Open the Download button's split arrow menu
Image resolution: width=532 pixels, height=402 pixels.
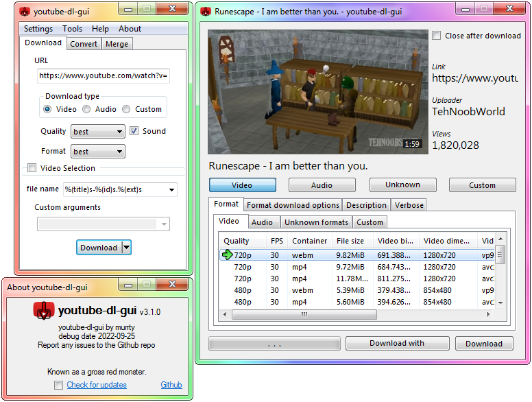127,248
